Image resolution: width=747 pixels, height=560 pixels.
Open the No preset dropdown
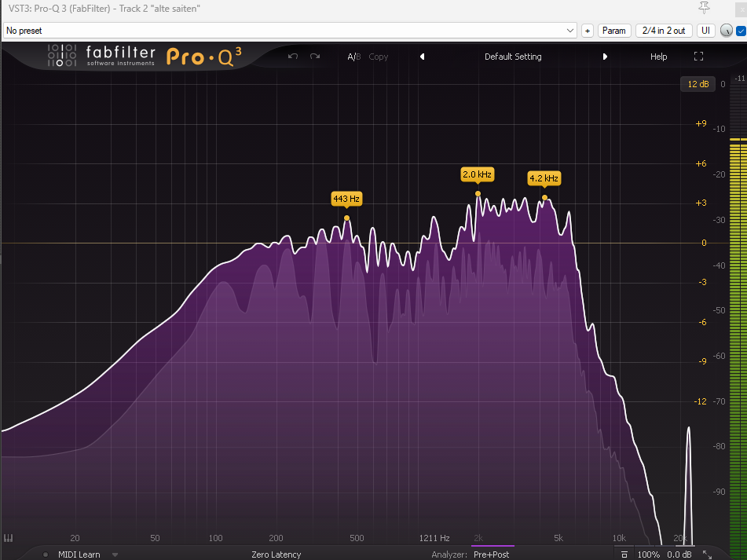pyautogui.click(x=290, y=31)
